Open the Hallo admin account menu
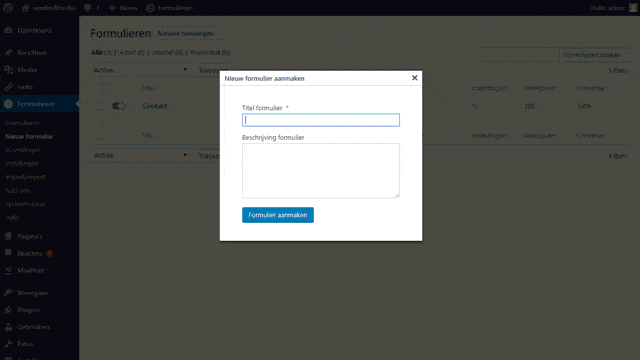 point(607,8)
